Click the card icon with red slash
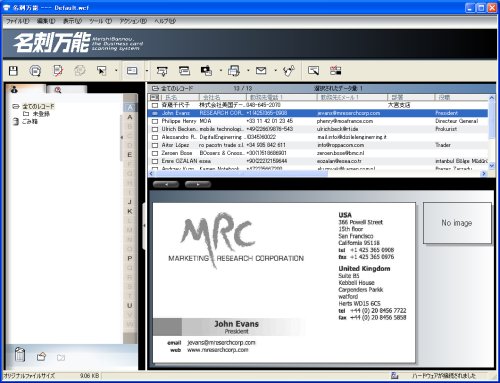This screenshot has height=383, width=500. coord(58,71)
